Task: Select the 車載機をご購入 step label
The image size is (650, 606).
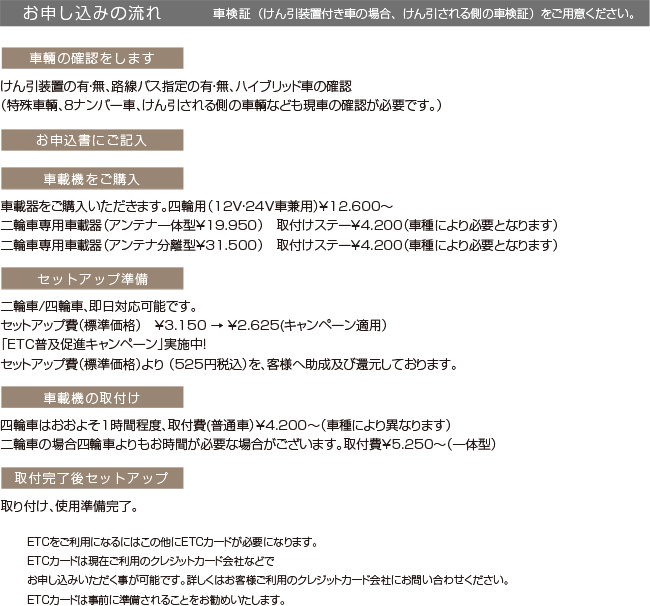Action: (92, 179)
